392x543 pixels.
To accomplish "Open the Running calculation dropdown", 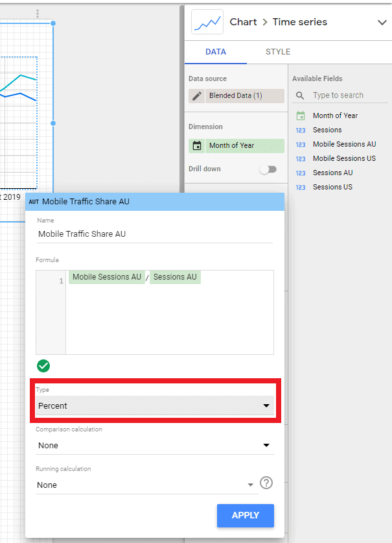I will point(146,485).
